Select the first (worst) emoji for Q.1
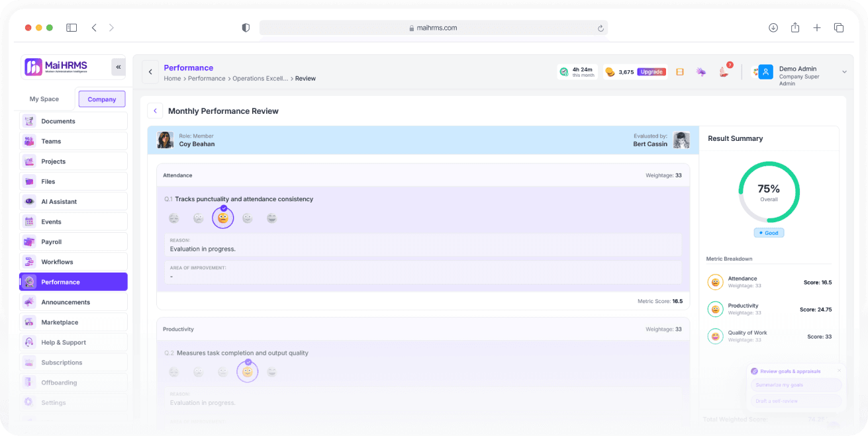This screenshot has width=868, height=436. (x=174, y=218)
